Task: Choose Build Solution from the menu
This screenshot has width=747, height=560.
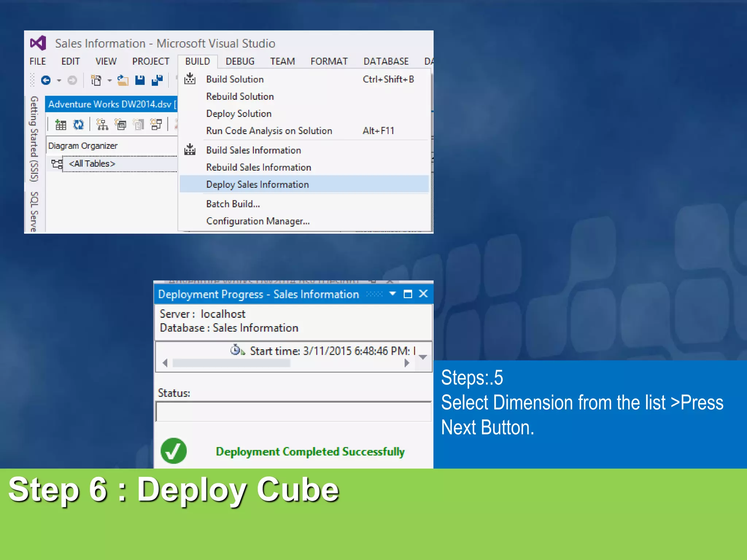Action: click(304, 79)
